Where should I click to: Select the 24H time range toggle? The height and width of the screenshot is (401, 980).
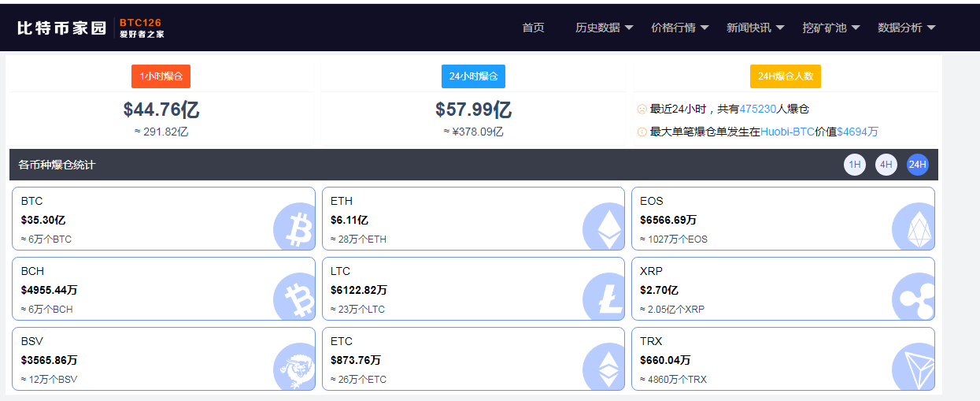tap(917, 165)
